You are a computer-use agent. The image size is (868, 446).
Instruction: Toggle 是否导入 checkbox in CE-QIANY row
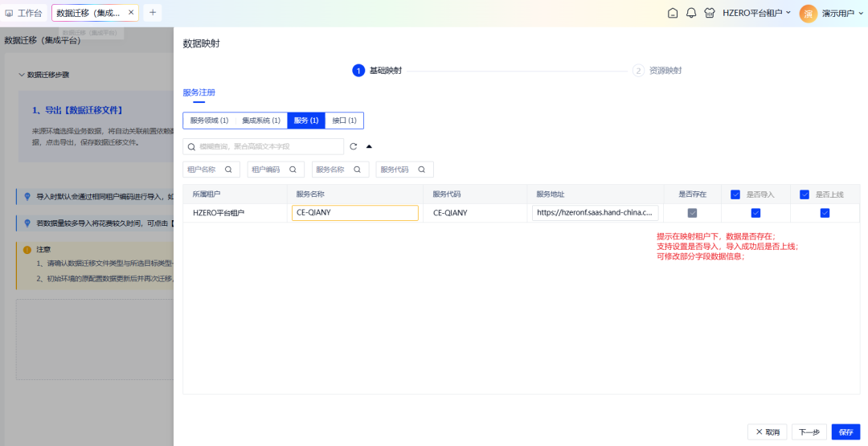(755, 213)
